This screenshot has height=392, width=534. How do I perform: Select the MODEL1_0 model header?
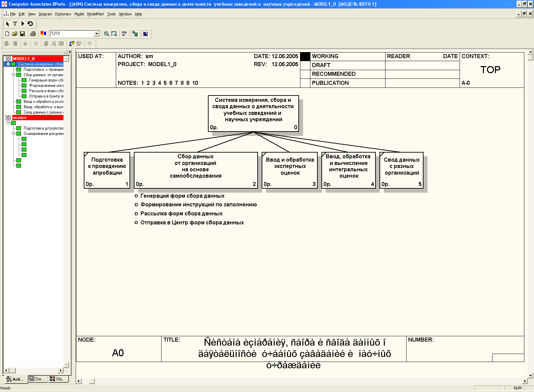(x=38, y=59)
